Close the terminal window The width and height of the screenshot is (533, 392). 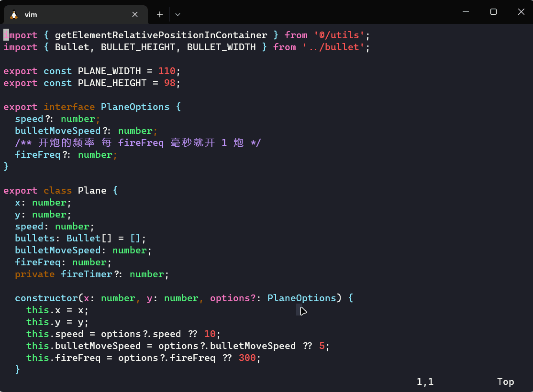(521, 11)
